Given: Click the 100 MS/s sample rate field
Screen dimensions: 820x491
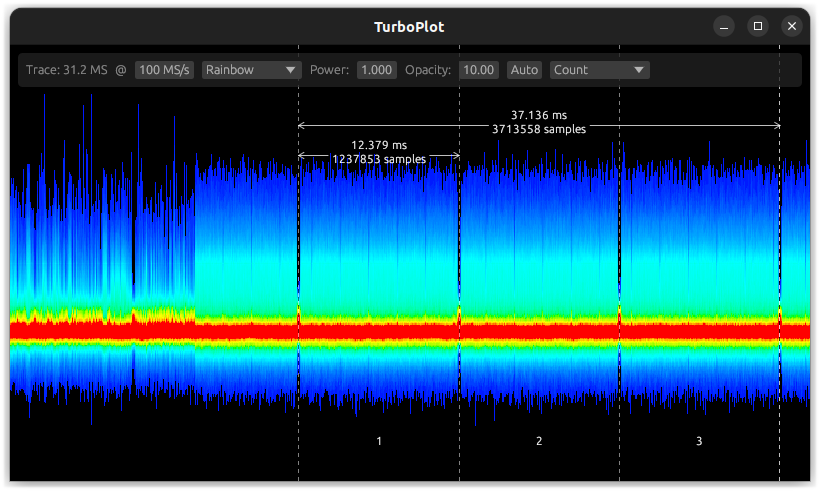Looking at the screenshot, I should click(164, 70).
